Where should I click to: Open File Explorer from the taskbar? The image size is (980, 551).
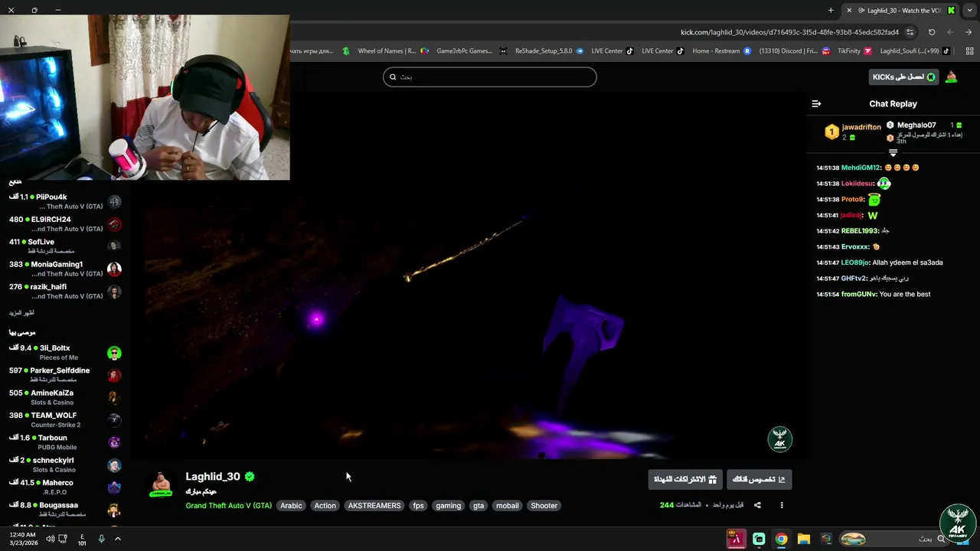tap(803, 539)
